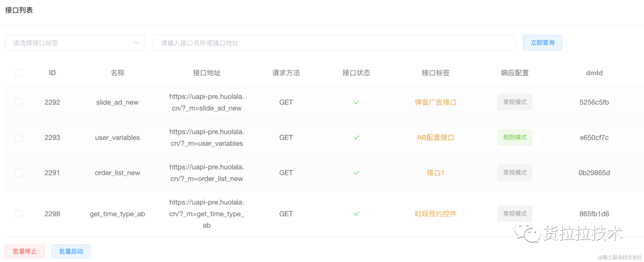Click the URL ending in slide_ad_new
Image resolution: width=644 pixels, height=262 pixels.
pos(206,103)
